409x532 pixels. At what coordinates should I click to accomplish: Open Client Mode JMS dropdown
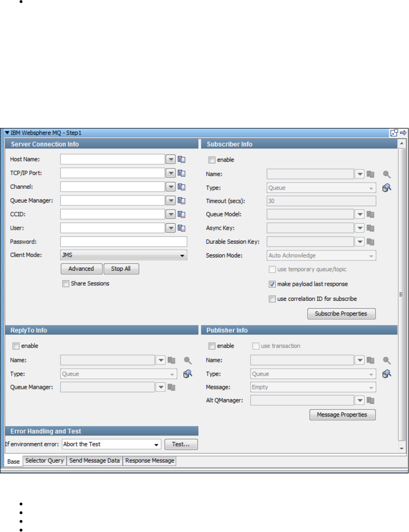[123, 255]
